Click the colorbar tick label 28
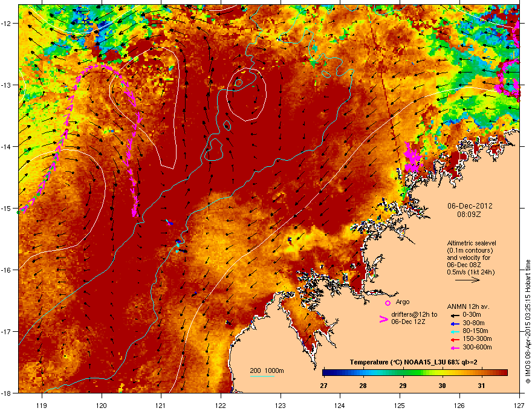The image size is (532, 411). (x=363, y=386)
